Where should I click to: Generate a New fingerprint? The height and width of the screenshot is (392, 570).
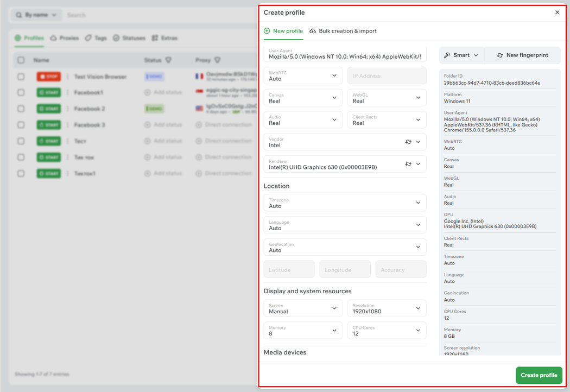[x=522, y=55]
